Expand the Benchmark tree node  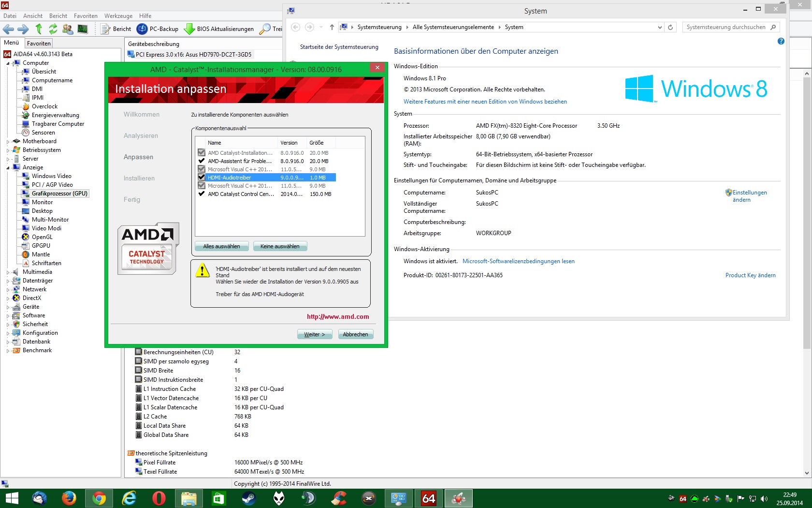[8, 351]
